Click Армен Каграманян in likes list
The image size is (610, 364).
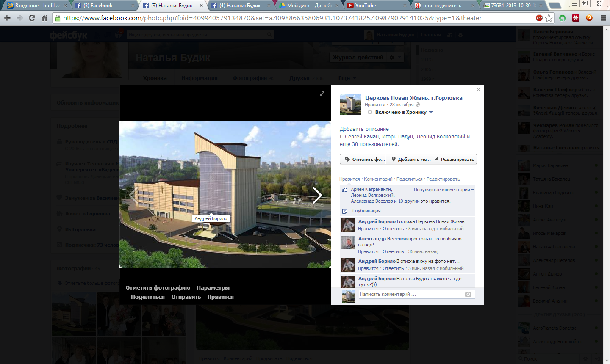371,190
